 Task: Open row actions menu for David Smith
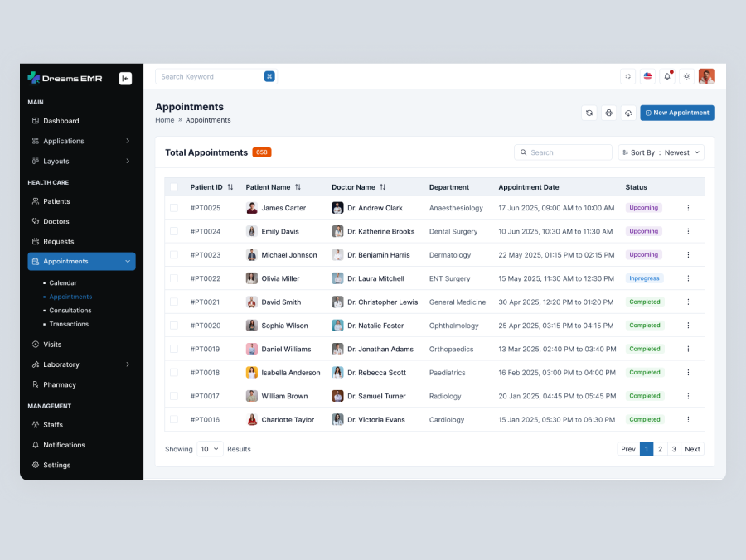click(688, 302)
